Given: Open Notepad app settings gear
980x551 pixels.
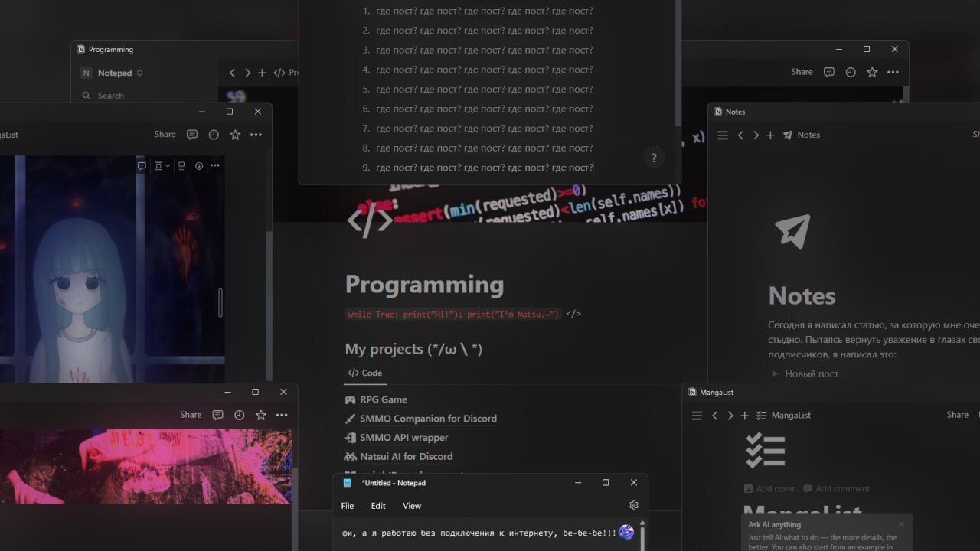Looking at the screenshot, I should coord(633,505).
